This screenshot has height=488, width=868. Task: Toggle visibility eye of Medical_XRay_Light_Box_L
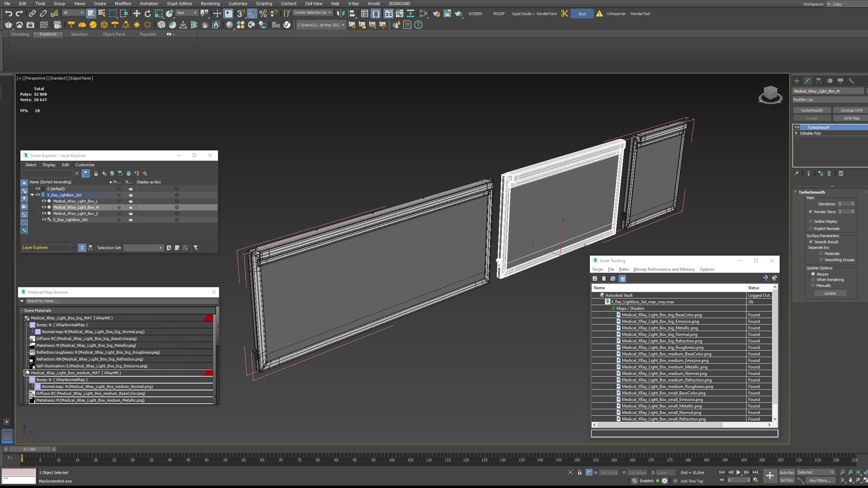(x=44, y=201)
